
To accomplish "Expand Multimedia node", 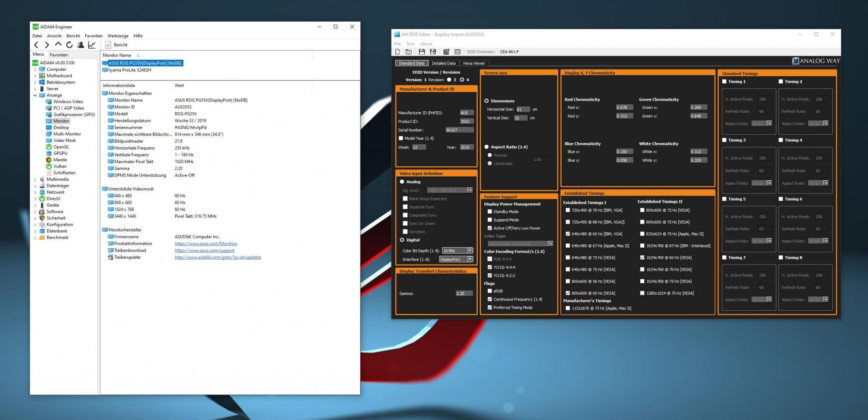I will click(35, 179).
